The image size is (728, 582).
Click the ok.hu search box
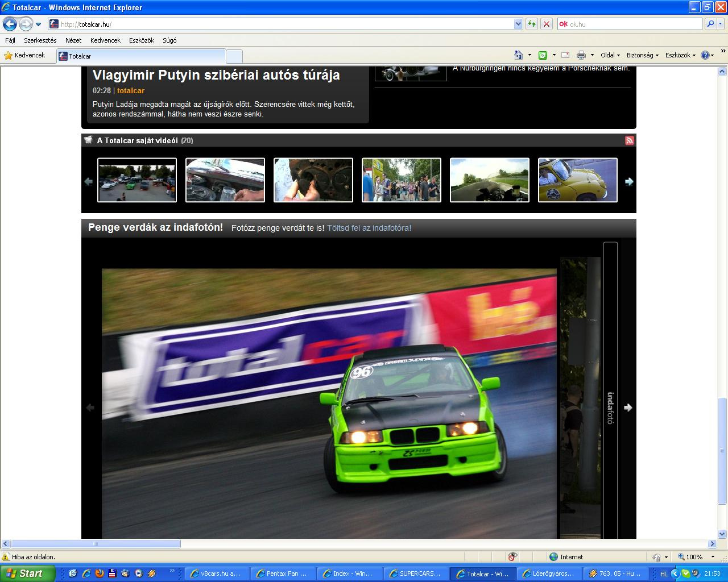(x=630, y=24)
